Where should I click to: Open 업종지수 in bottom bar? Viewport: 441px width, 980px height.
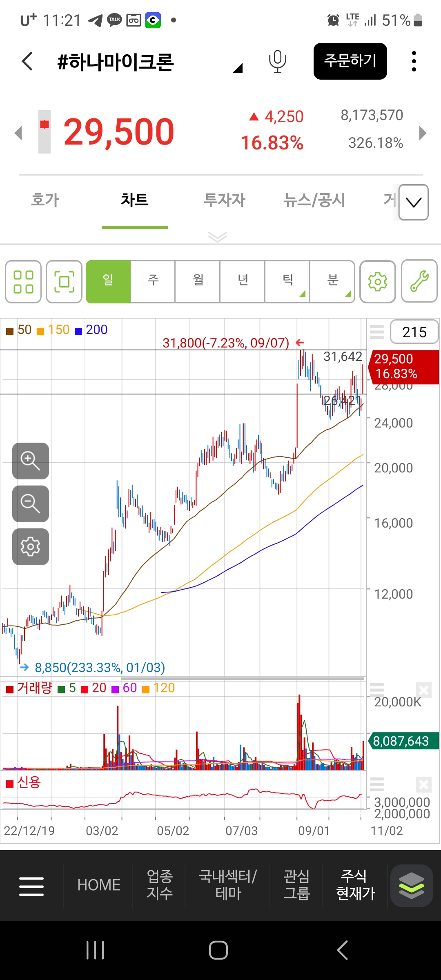click(160, 885)
